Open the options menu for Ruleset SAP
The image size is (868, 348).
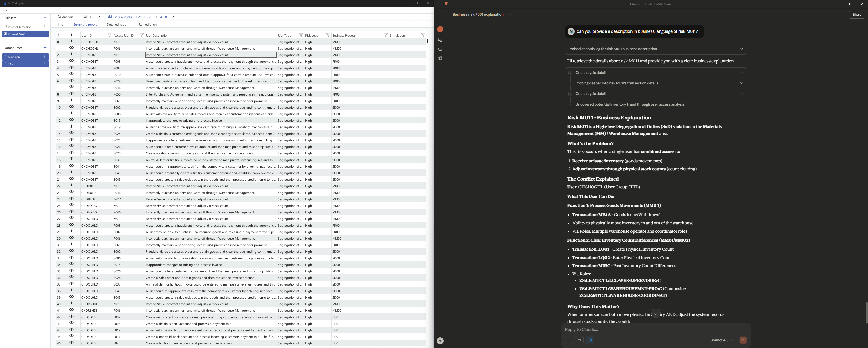[x=45, y=34]
